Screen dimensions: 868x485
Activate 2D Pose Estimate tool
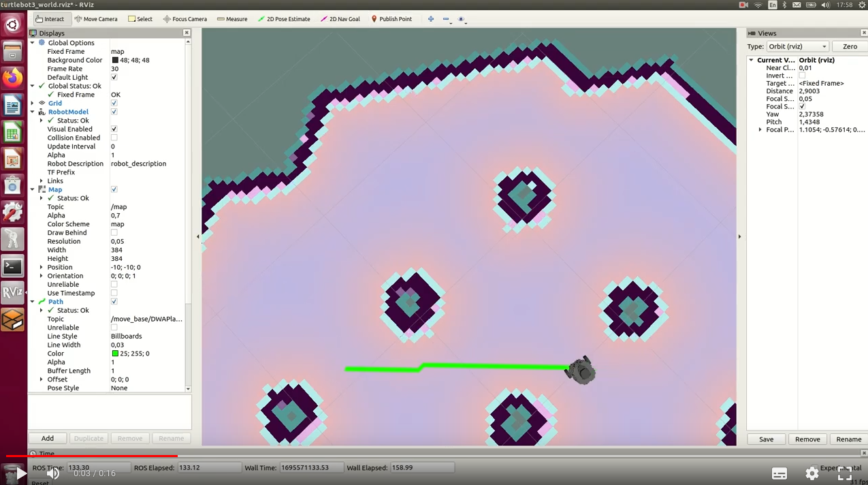284,19
